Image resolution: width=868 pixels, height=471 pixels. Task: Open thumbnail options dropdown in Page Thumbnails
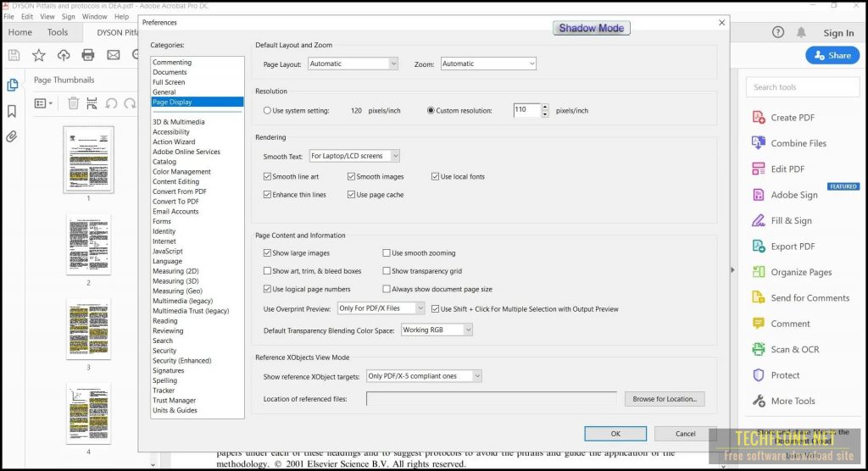[44, 103]
